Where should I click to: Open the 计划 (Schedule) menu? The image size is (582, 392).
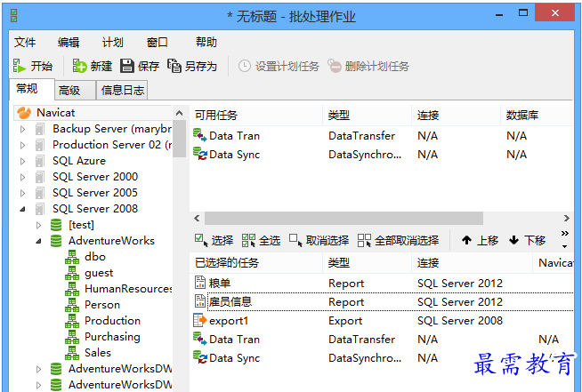click(x=112, y=43)
